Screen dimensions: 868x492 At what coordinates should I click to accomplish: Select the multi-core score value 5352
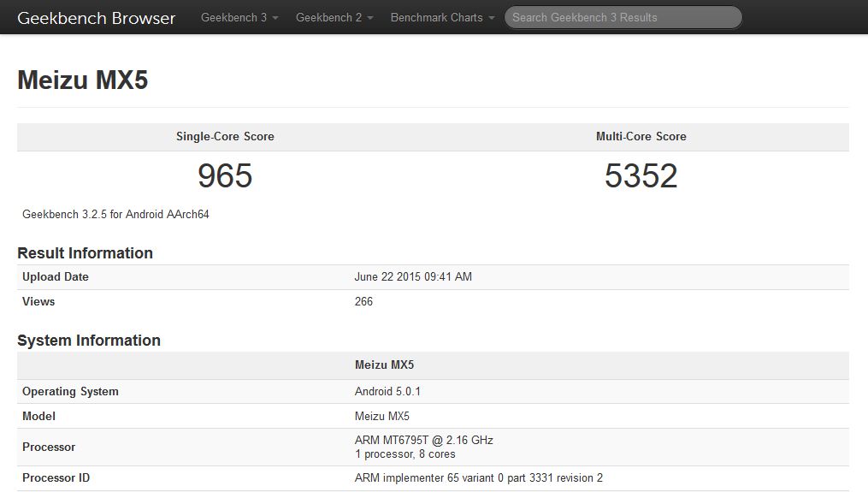641,175
